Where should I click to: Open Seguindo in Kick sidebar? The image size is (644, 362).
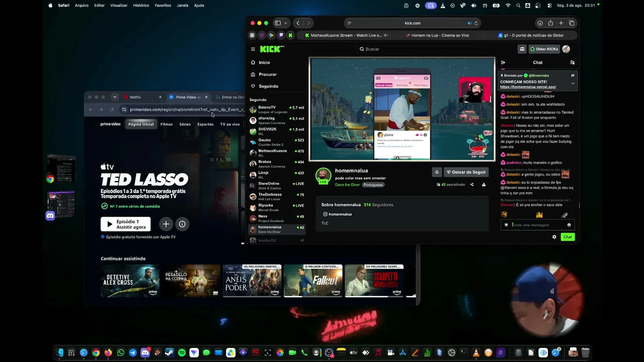pos(268,86)
